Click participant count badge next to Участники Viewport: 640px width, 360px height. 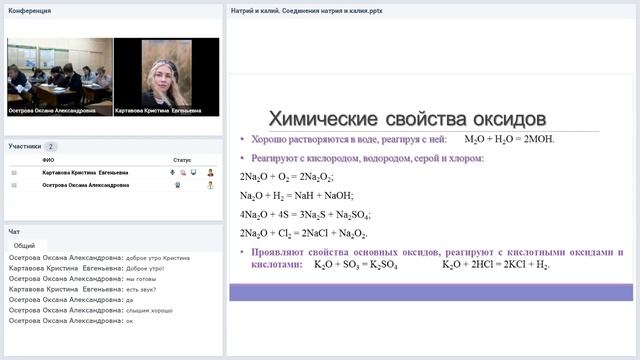50,147
